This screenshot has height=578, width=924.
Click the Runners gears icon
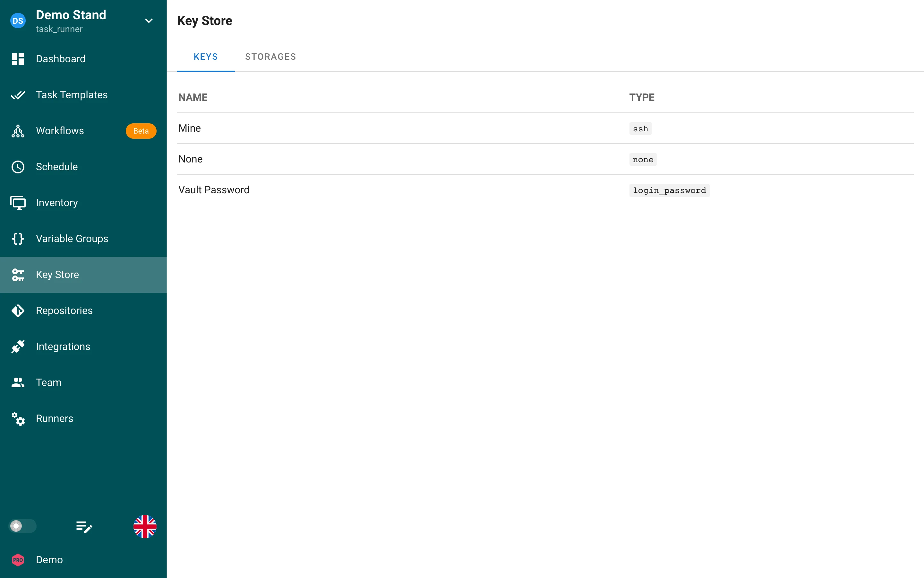coord(18,419)
